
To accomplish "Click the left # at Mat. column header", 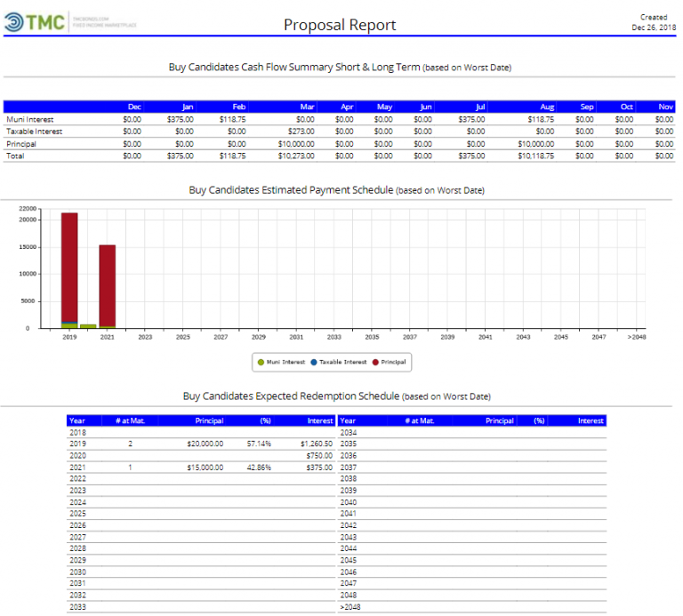I will 130,421.
